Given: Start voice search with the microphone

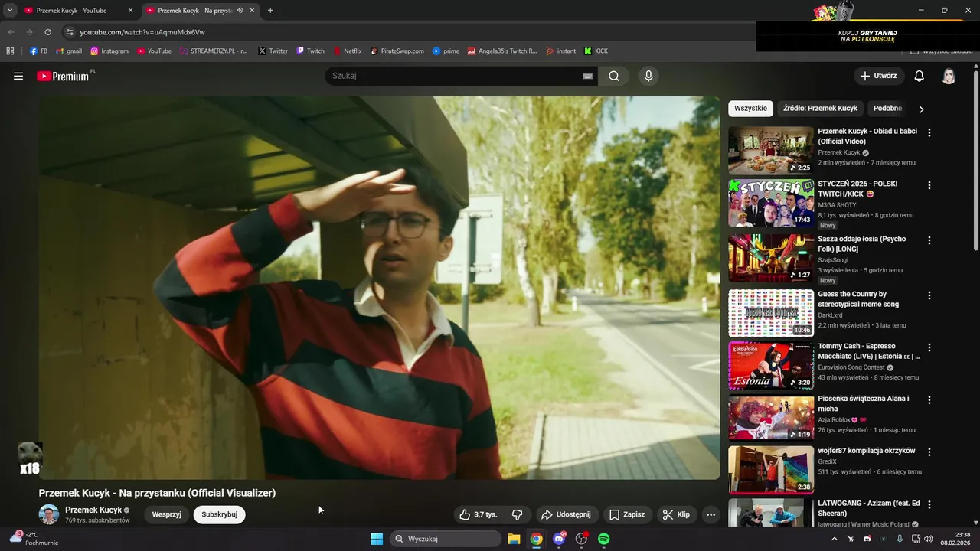Looking at the screenshot, I should [648, 76].
